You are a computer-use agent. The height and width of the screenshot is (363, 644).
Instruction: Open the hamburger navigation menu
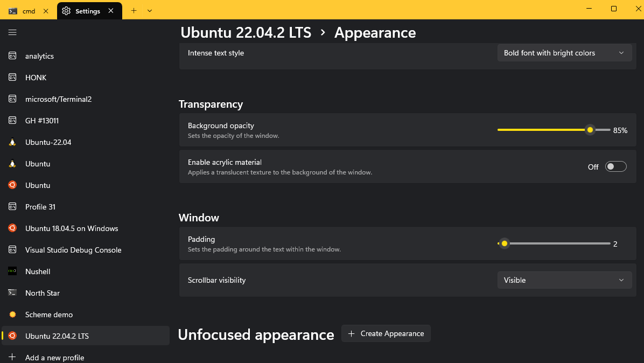(x=12, y=32)
